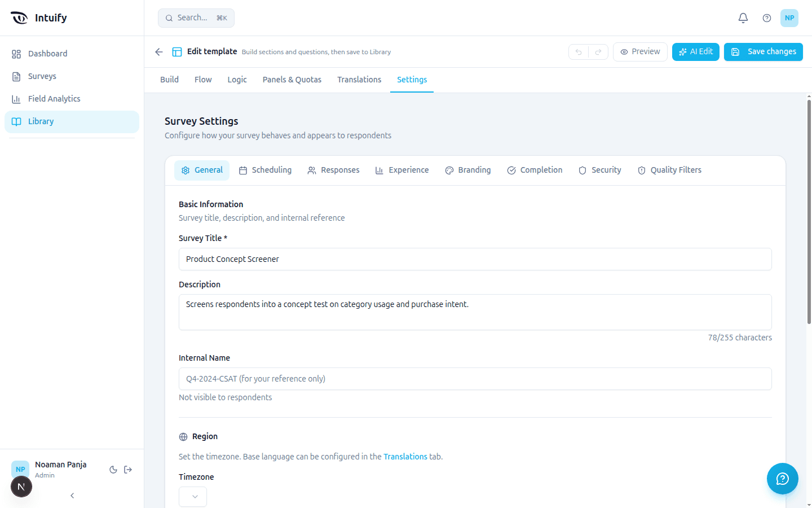Image resolution: width=812 pixels, height=508 pixels.
Task: Click the dark N badge icon
Action: [21, 487]
